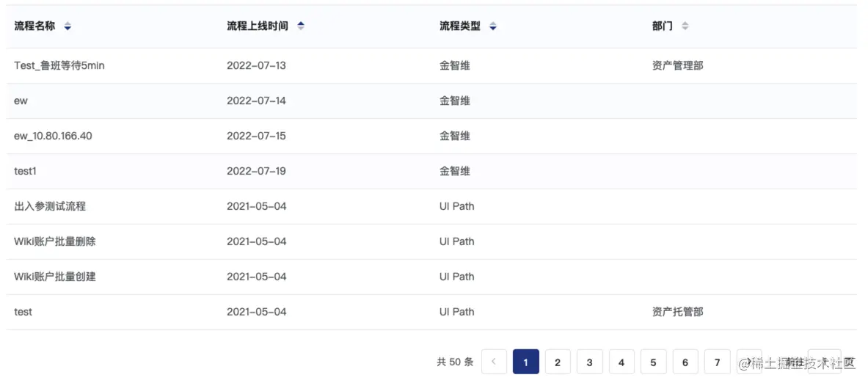Go to next page arrow
868x383 pixels.
pos(749,362)
